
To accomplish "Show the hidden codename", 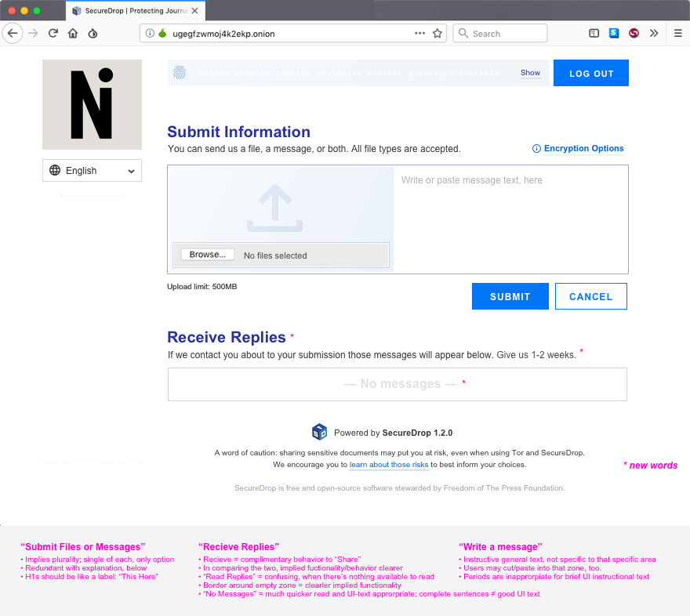I will 530,73.
